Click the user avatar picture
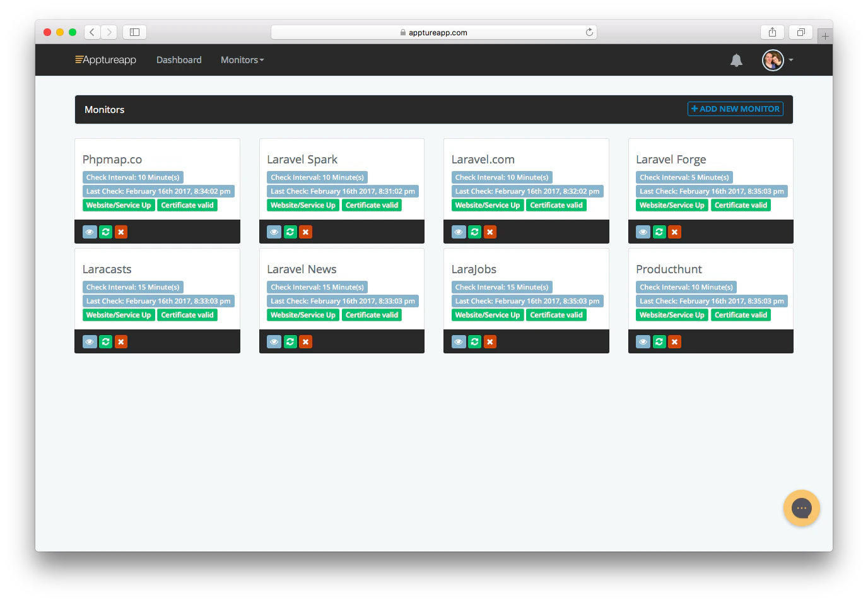This screenshot has height=602, width=868. coord(773,60)
